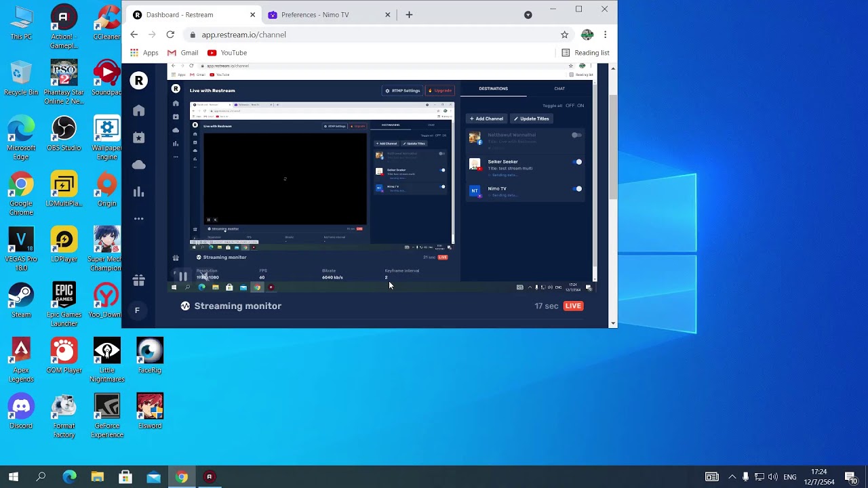Open File Explorer from the taskbar
Viewport: 868px width, 488px height.
[98, 476]
